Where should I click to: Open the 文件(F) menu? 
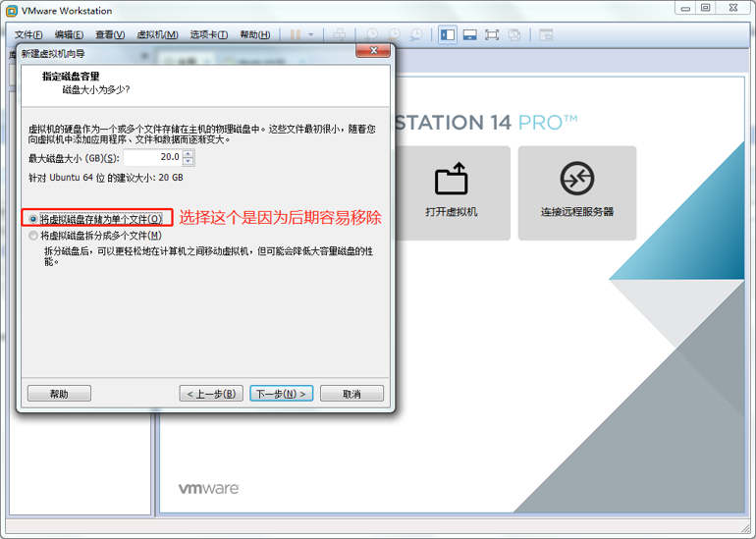click(27, 34)
